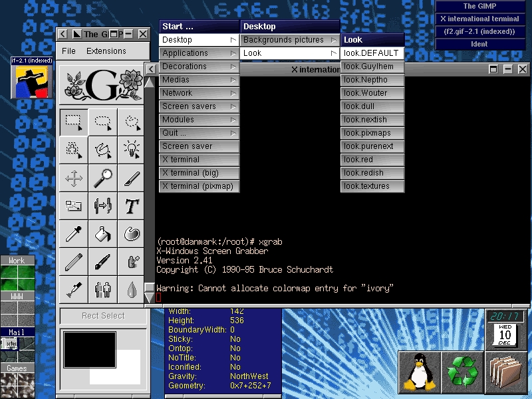
Task: Select the Text tool
Action: [x=132, y=205]
